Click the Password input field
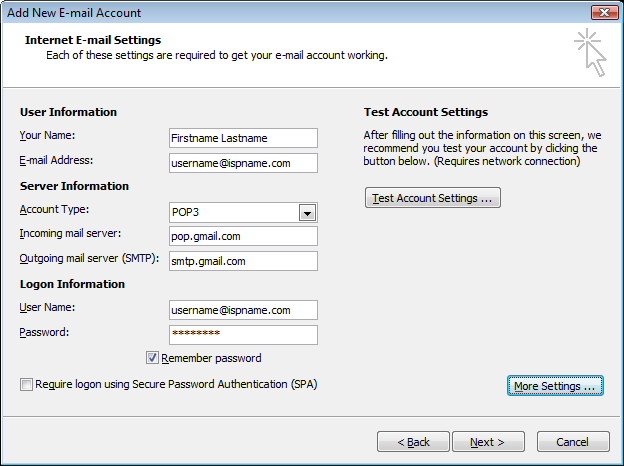 coord(243,335)
